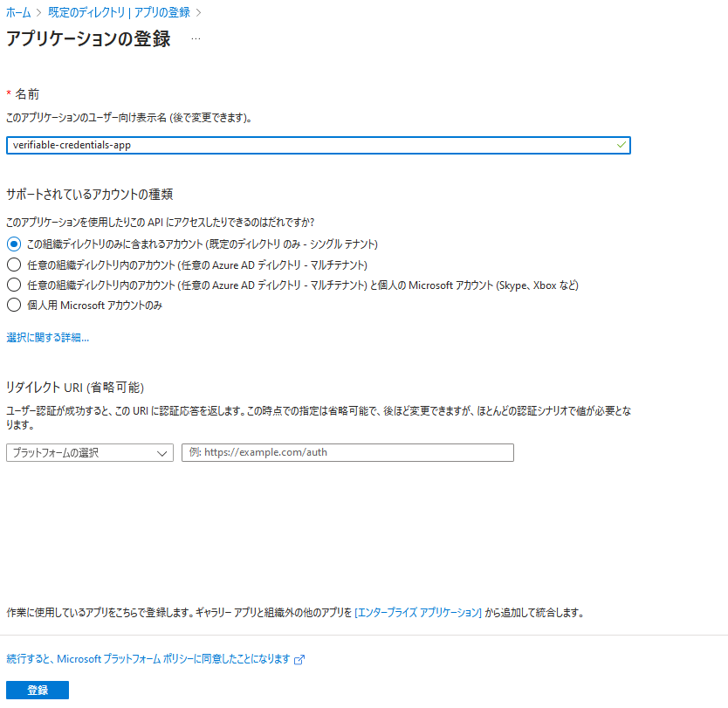Click the ellipsis more-options icon beside the title
Viewport: 728px width, 708px height.
[196, 39]
